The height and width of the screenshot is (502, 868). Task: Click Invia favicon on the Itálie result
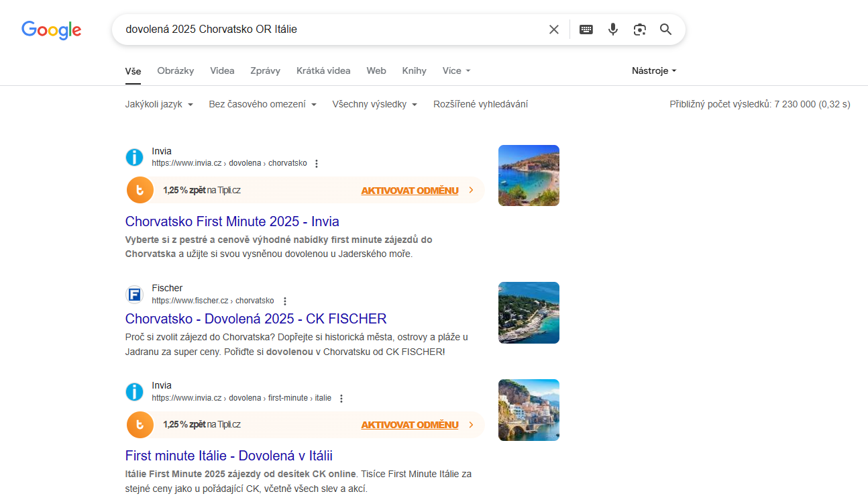[x=134, y=392]
